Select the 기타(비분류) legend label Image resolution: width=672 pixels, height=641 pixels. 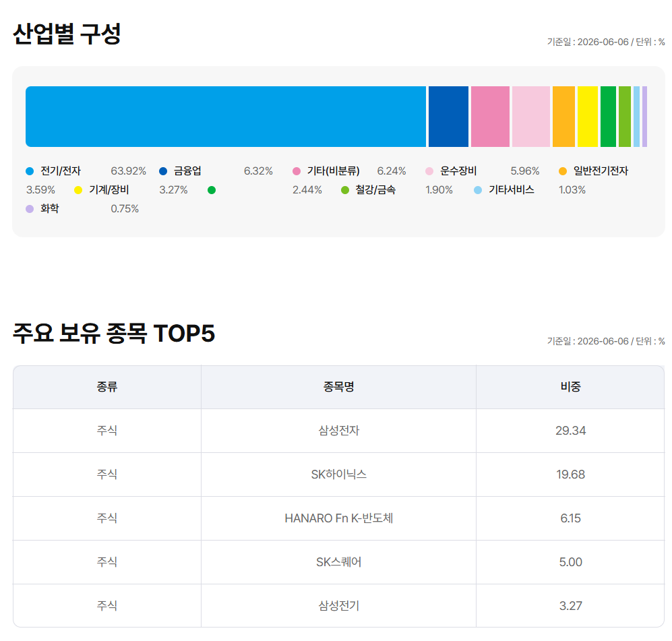click(334, 171)
